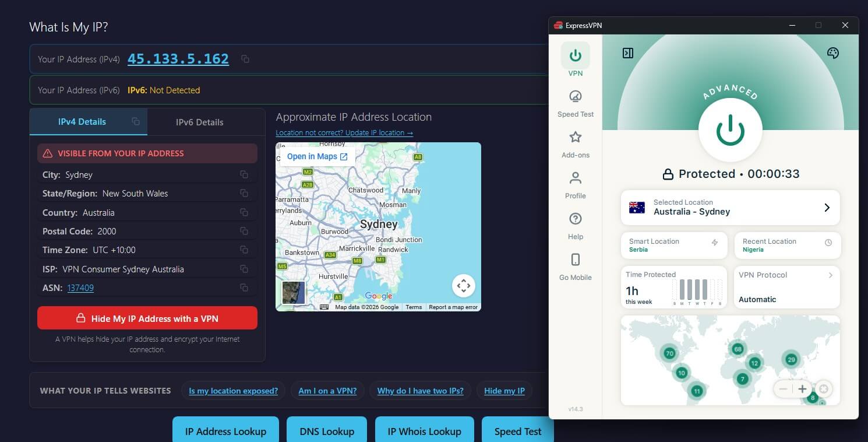This screenshot has width=868, height=442.
Task: Copy the ISP row value
Action: [x=244, y=269]
